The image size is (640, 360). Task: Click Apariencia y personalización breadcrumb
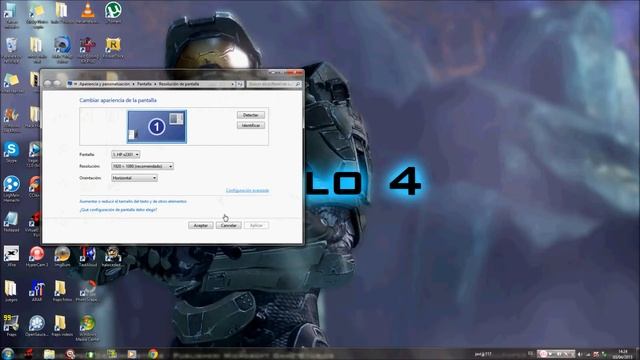(x=104, y=84)
